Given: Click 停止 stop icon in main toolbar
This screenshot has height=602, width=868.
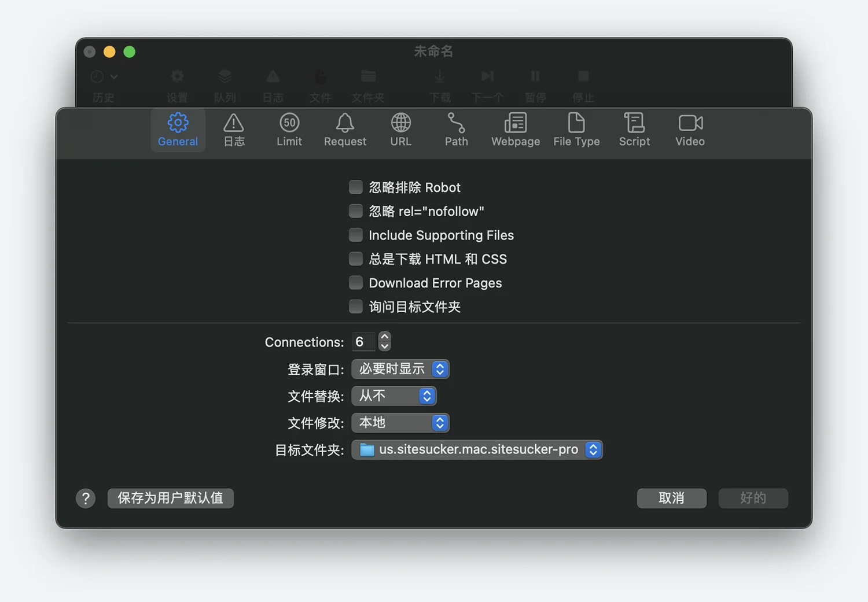Looking at the screenshot, I should 583,76.
